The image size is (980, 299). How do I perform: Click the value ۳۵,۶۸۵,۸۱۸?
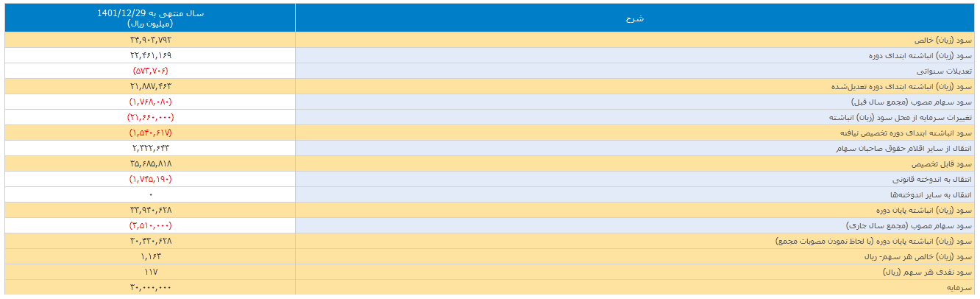coord(150,163)
